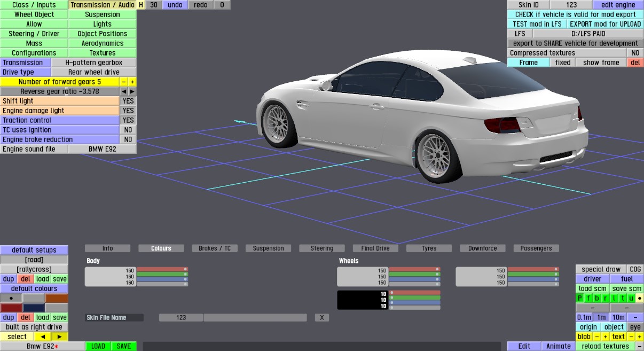Open the Wheel Object section
The image size is (644, 351).
coord(34,14)
